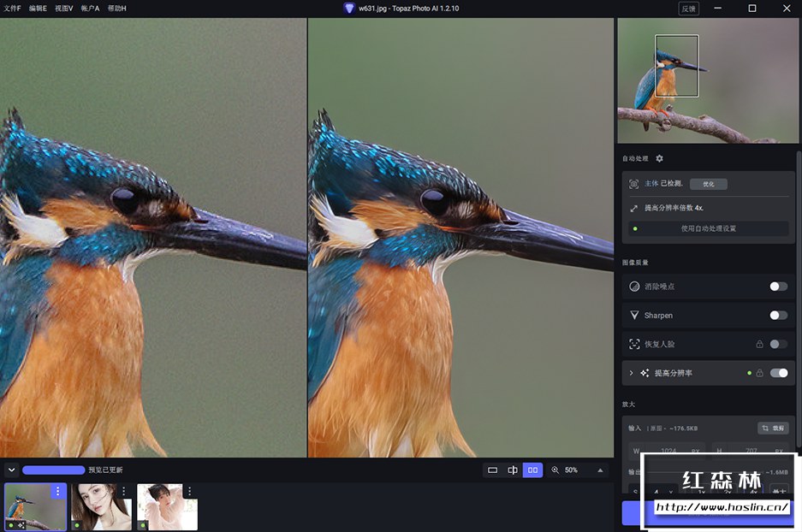Click the 优化 refine subject button

[709, 184]
